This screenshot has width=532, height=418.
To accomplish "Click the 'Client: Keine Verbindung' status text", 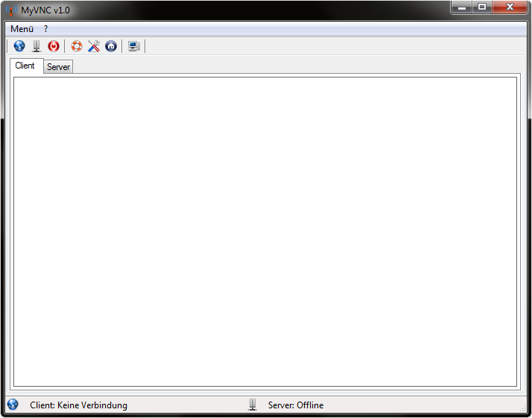I will (78, 405).
